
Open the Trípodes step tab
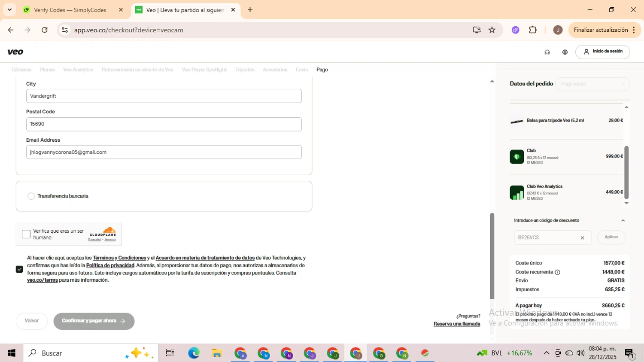click(245, 70)
